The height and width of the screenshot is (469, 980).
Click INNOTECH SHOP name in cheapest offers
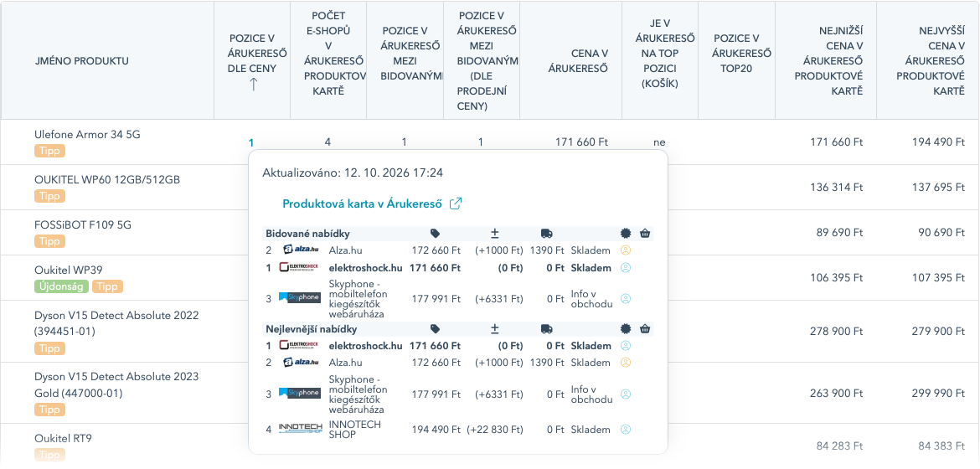355,430
